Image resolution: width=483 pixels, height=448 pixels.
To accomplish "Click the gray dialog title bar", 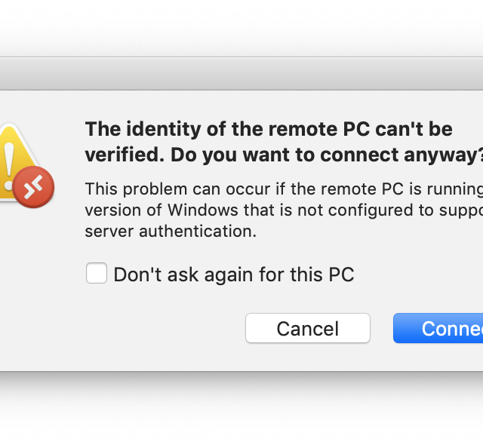I will 241,73.
